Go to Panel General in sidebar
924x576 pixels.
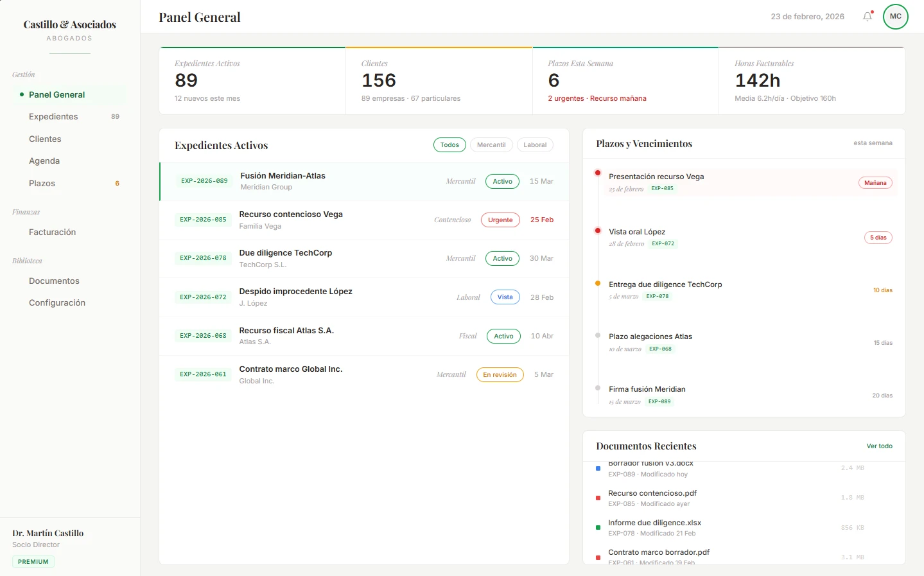point(69,94)
